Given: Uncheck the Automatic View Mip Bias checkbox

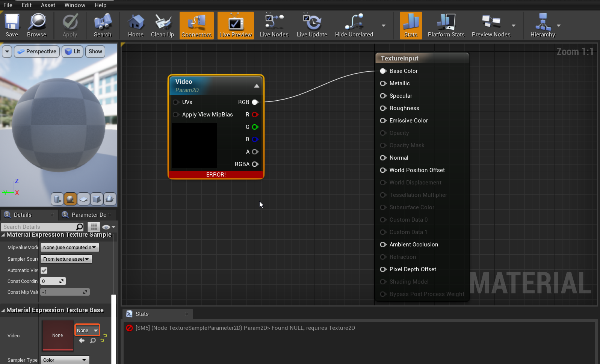Looking at the screenshot, I should point(44,270).
